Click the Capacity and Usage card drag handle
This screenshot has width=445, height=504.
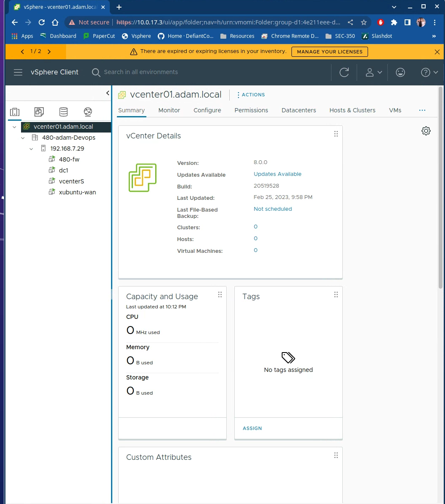point(220,294)
